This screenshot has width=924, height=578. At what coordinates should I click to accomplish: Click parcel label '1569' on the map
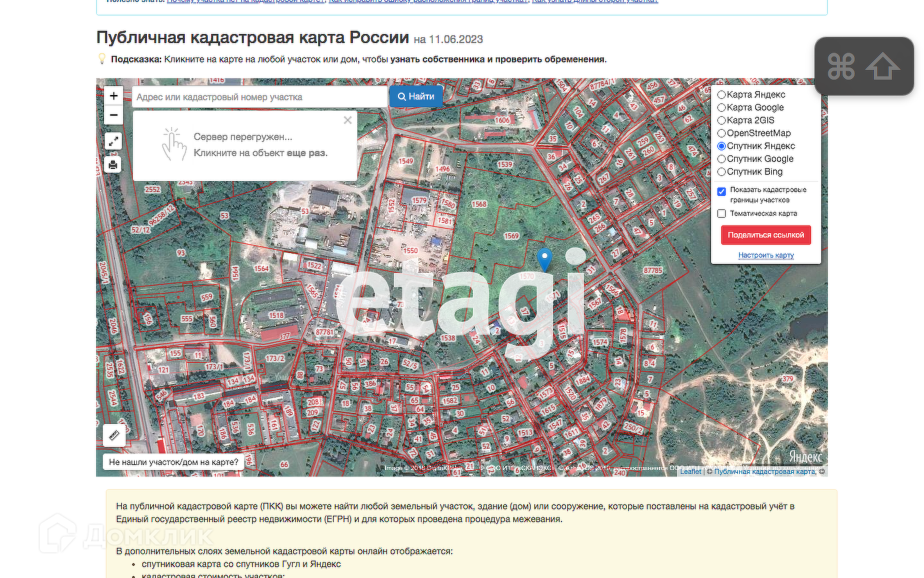pos(511,236)
